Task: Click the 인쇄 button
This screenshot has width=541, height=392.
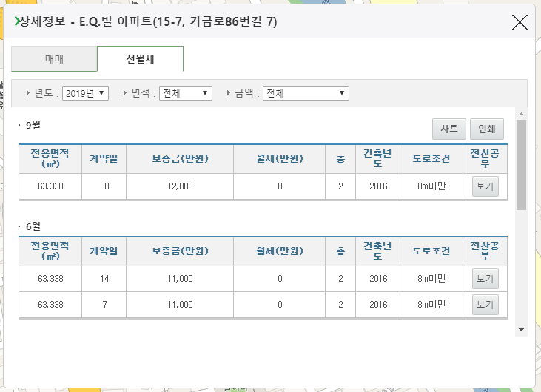Action: (487, 129)
